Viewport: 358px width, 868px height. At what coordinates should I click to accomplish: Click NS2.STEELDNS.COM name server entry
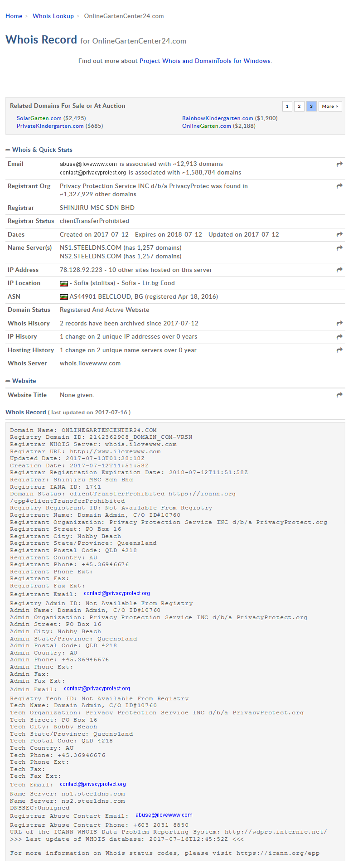click(x=91, y=256)
